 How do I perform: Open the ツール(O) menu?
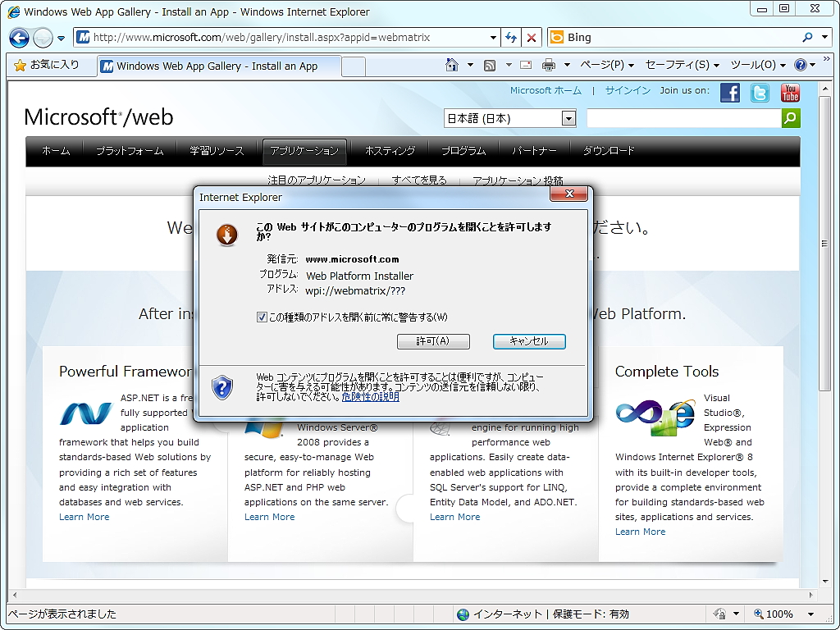[x=758, y=65]
